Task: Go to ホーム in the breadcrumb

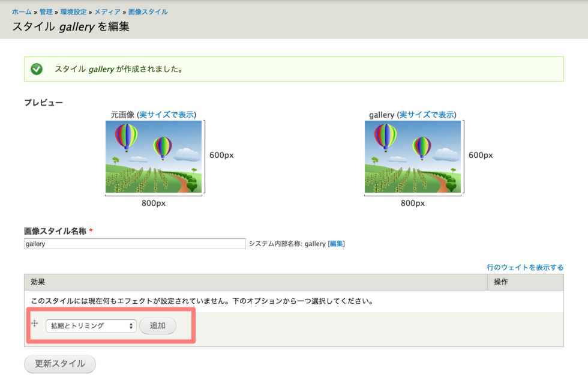Action: [22, 12]
